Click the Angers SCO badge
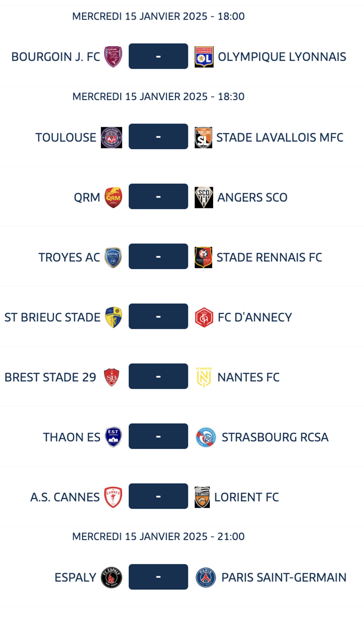Viewport: 364px width, 625px height. click(204, 197)
